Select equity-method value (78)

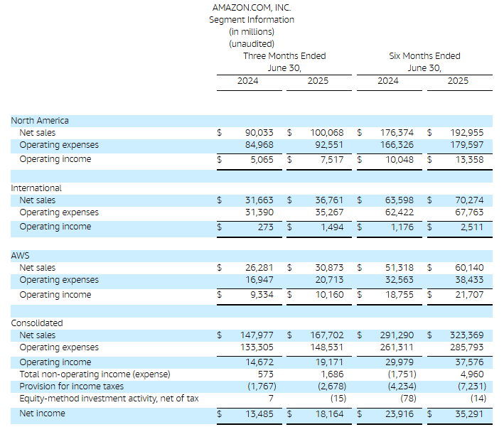click(x=408, y=399)
